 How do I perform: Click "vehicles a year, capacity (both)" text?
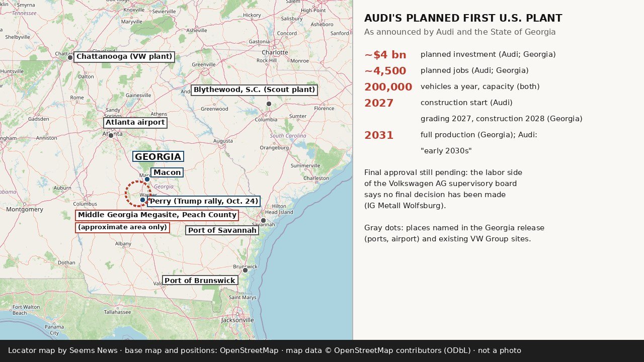[480, 86]
